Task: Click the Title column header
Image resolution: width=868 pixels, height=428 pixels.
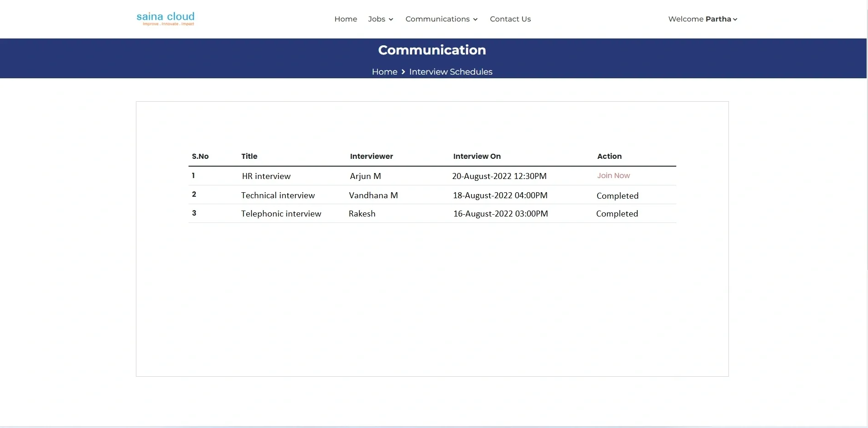Action: [x=249, y=157]
